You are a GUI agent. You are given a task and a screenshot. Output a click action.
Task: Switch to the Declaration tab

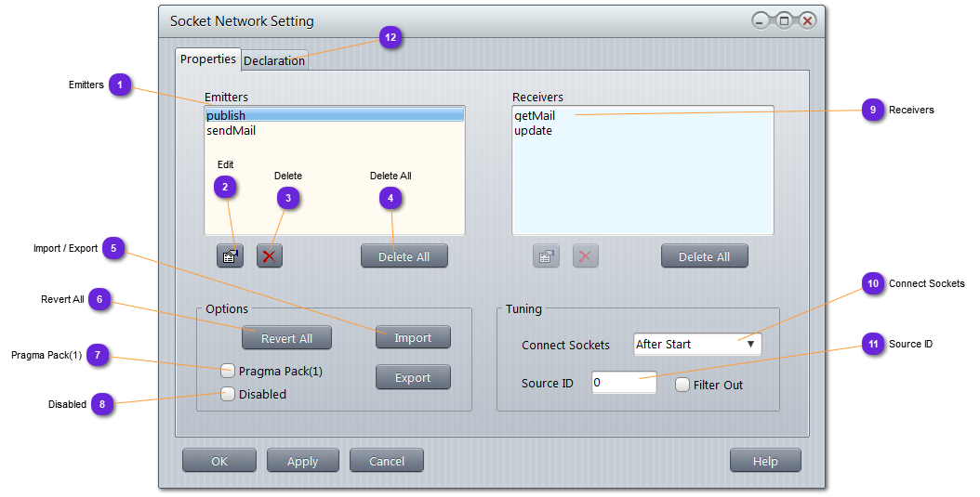pos(274,60)
